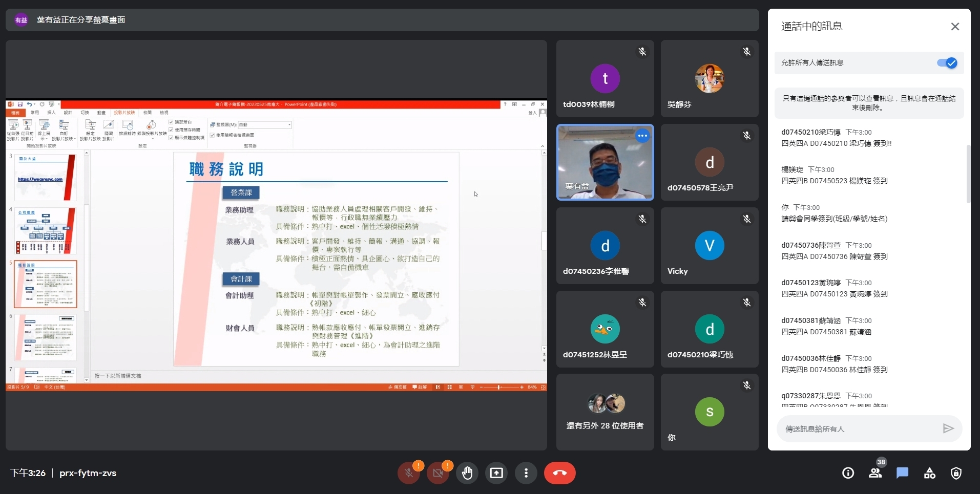Click the send message arrow button
This screenshot has width=980, height=494.
point(948,428)
